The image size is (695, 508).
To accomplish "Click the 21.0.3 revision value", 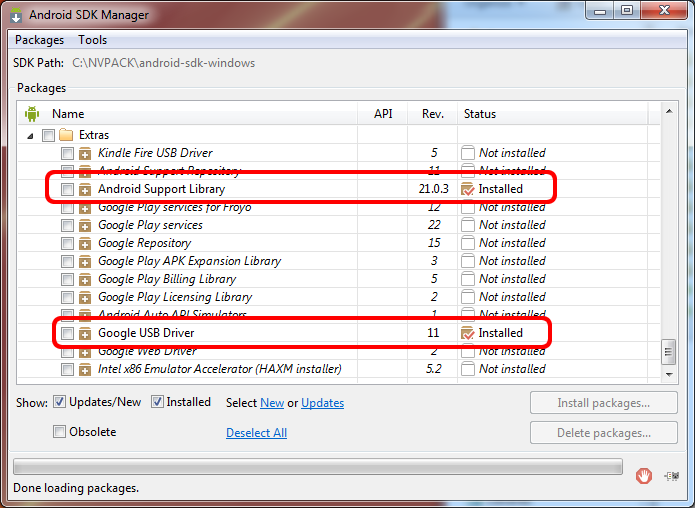I will tap(433, 189).
